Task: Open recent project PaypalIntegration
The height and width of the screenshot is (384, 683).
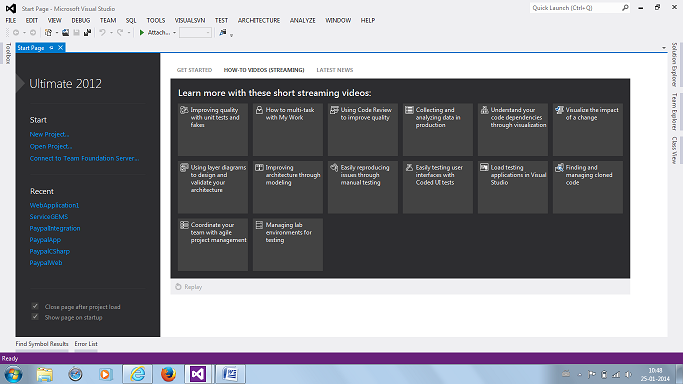Action: click(x=55, y=228)
